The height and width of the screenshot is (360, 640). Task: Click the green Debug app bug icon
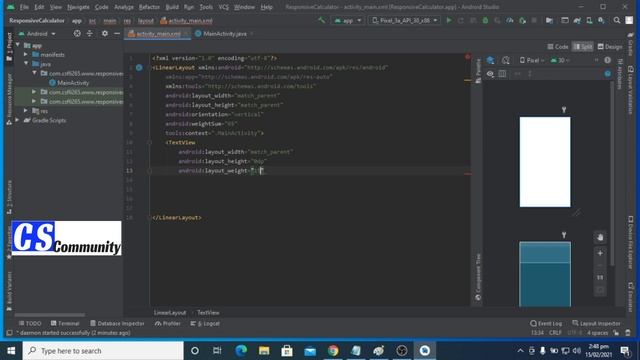485,20
